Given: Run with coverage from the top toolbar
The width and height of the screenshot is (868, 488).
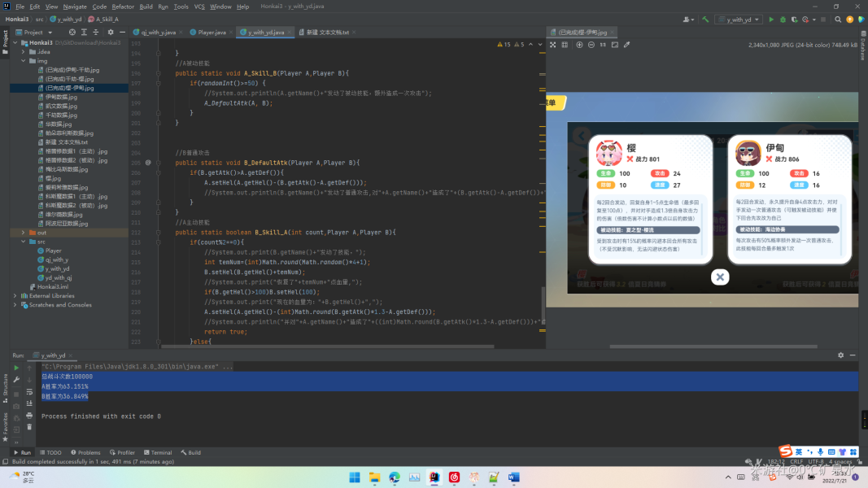Looking at the screenshot, I should (794, 20).
